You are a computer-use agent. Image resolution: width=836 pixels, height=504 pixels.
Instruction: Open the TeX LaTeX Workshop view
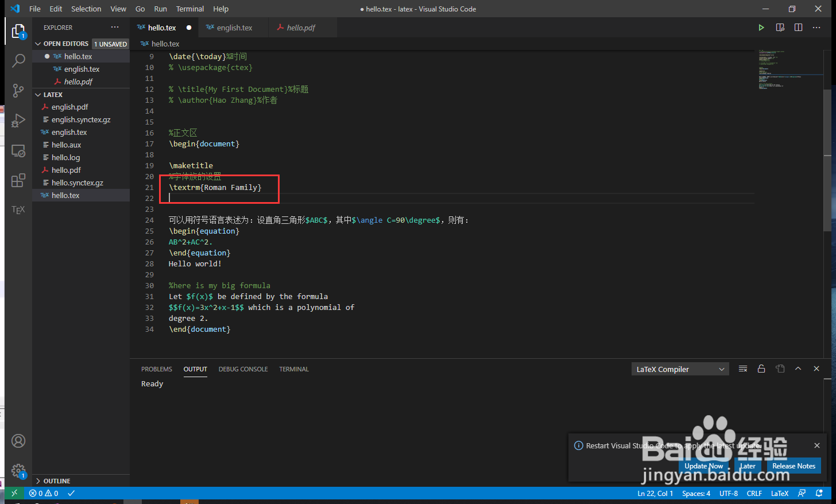point(18,210)
